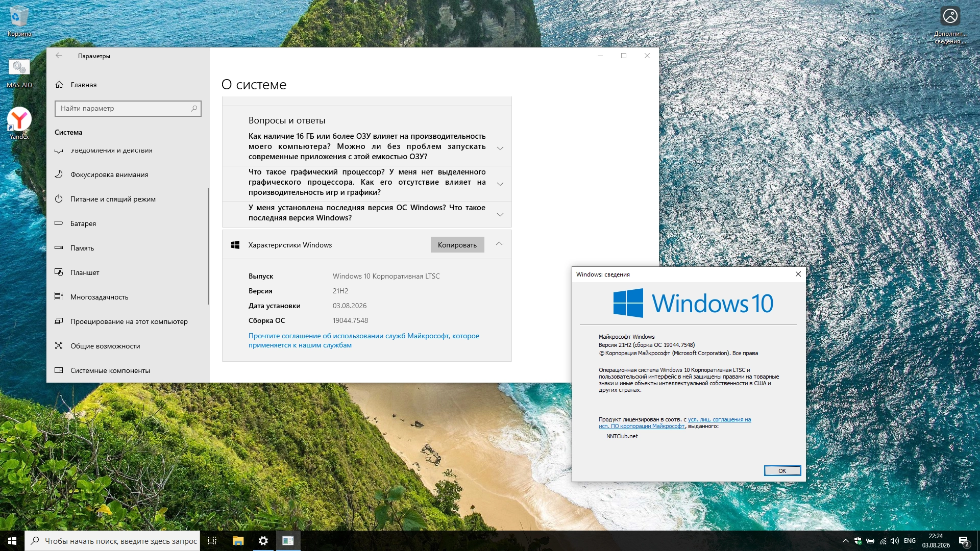980x551 pixels.
Task: Click the Копировать button
Action: pyautogui.click(x=457, y=245)
